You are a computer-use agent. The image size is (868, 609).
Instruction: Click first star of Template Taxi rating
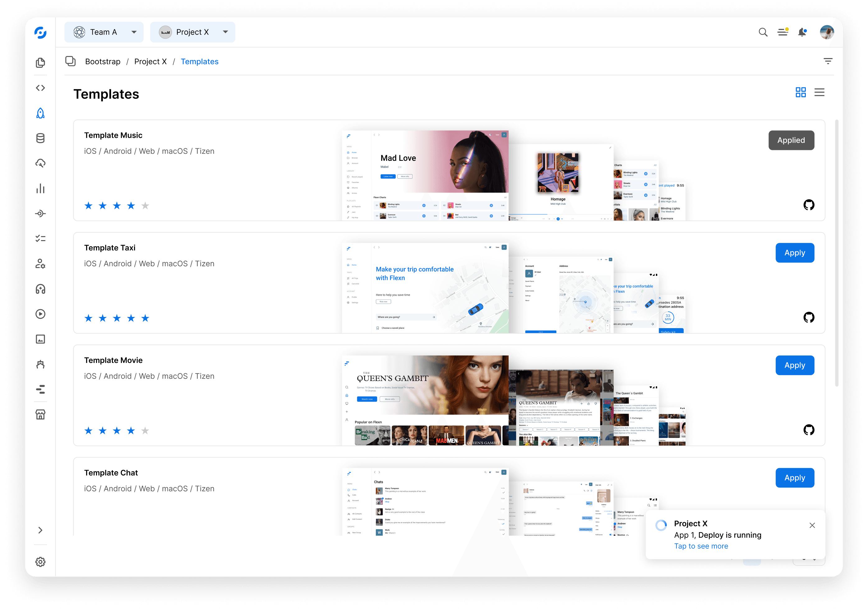coord(89,318)
